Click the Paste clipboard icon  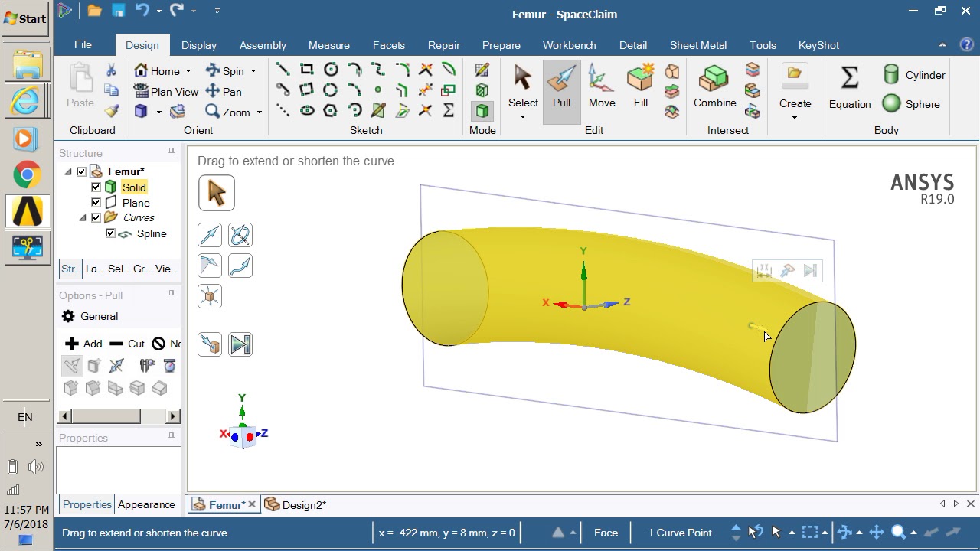(x=80, y=79)
